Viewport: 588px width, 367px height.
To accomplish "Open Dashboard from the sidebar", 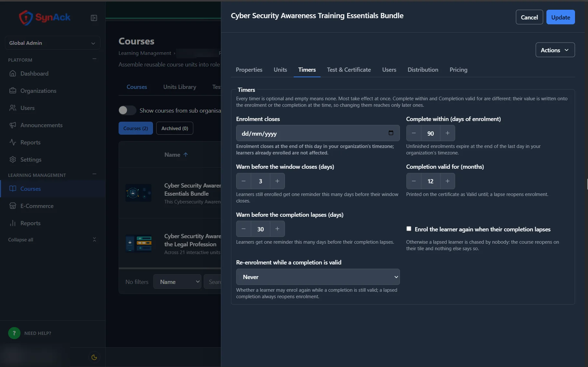I will pos(53,74).
